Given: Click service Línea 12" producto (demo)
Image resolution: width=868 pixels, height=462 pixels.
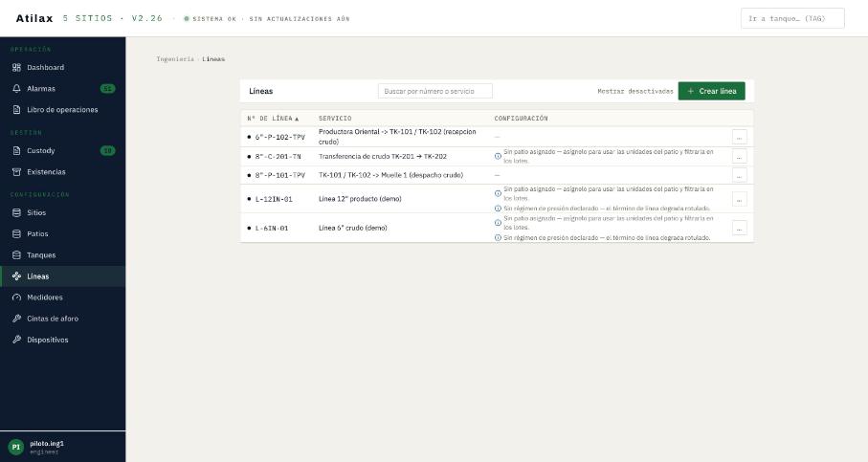Looking at the screenshot, I should [x=360, y=199].
